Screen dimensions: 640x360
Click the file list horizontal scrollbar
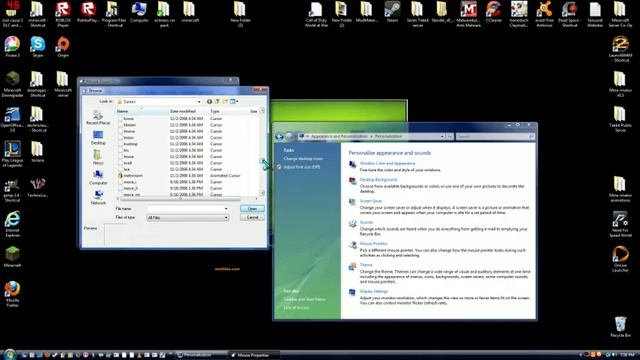pos(187,199)
